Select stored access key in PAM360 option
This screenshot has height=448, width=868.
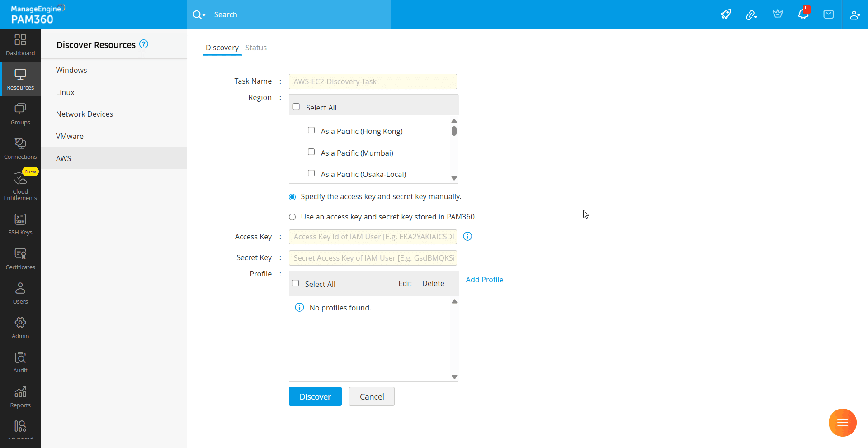pos(292,217)
